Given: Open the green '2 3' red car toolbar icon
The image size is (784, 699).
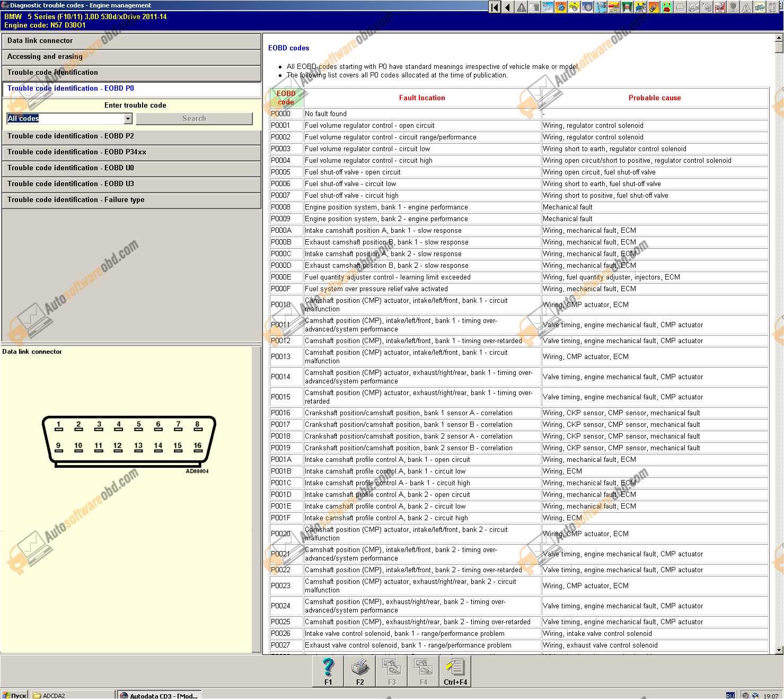Looking at the screenshot, I should click(x=666, y=7).
